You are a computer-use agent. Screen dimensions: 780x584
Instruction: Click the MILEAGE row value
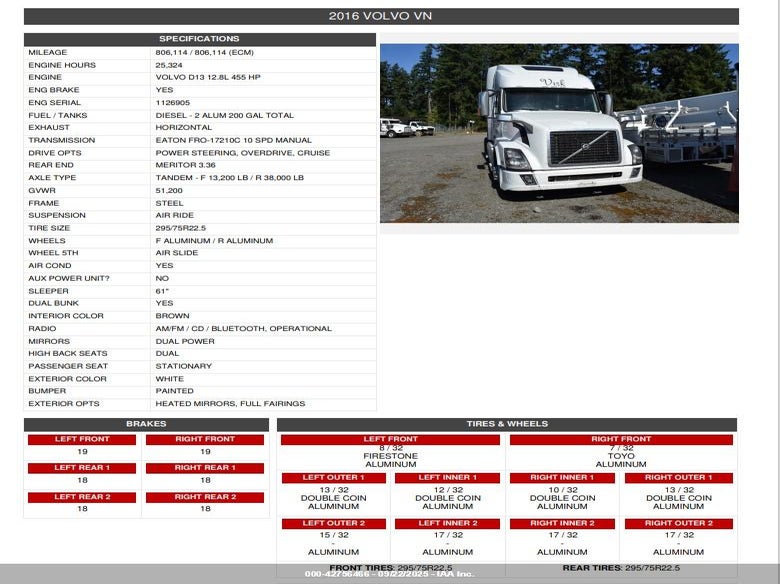pyautogui.click(x=205, y=52)
